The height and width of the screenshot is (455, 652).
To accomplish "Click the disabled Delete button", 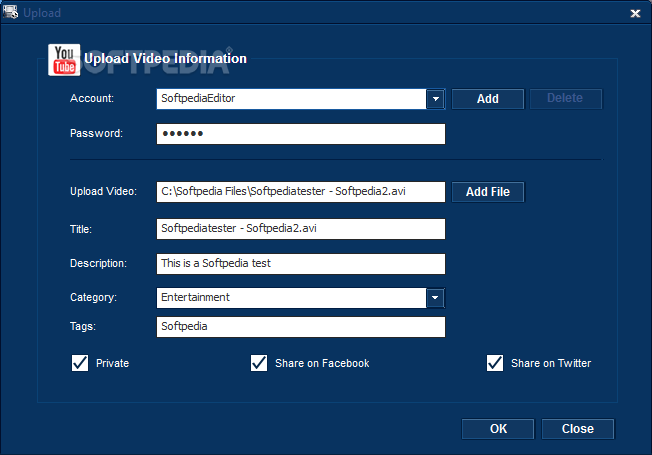I will 566,99.
